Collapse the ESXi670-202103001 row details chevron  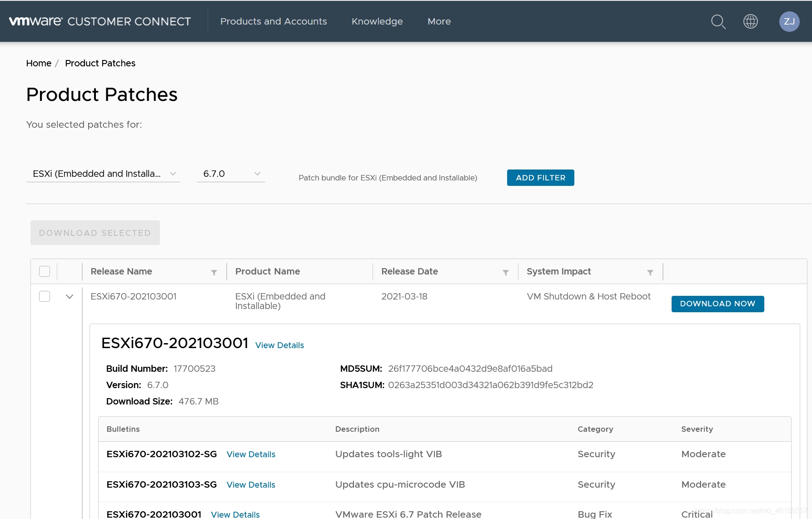[70, 297]
